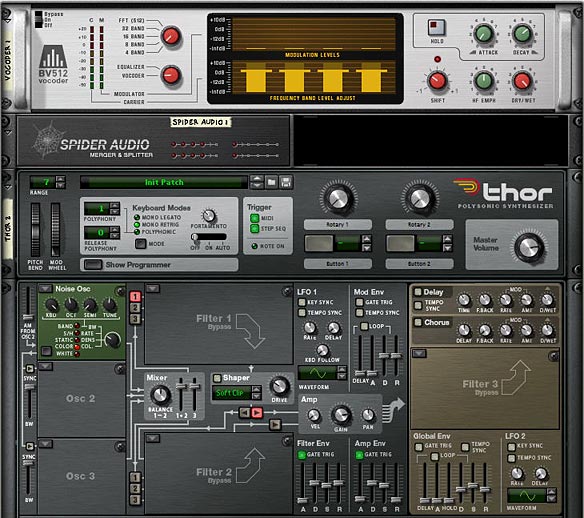Select Polyphonic keyboard mode
Screen dimensions: 584x518
[137, 232]
